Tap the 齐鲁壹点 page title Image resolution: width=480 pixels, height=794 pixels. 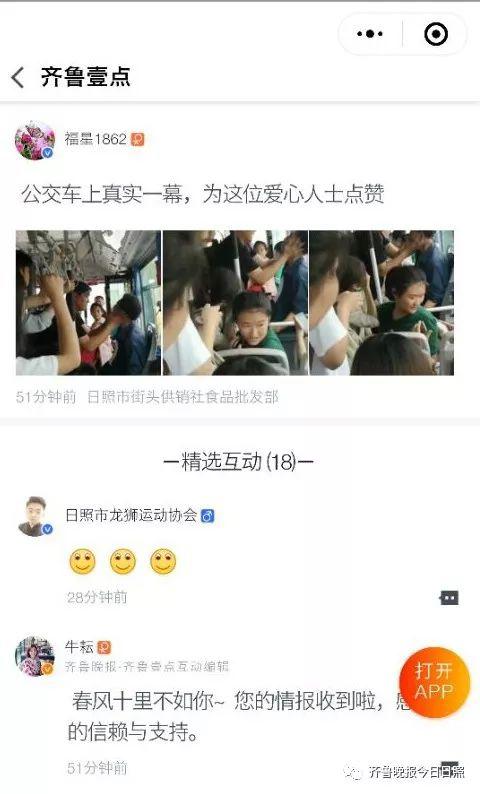click(86, 77)
